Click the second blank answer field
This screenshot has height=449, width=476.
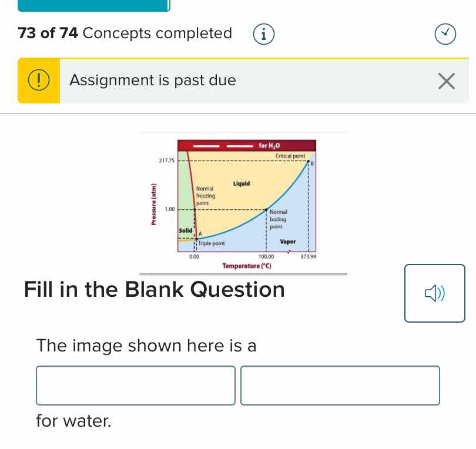340,386
